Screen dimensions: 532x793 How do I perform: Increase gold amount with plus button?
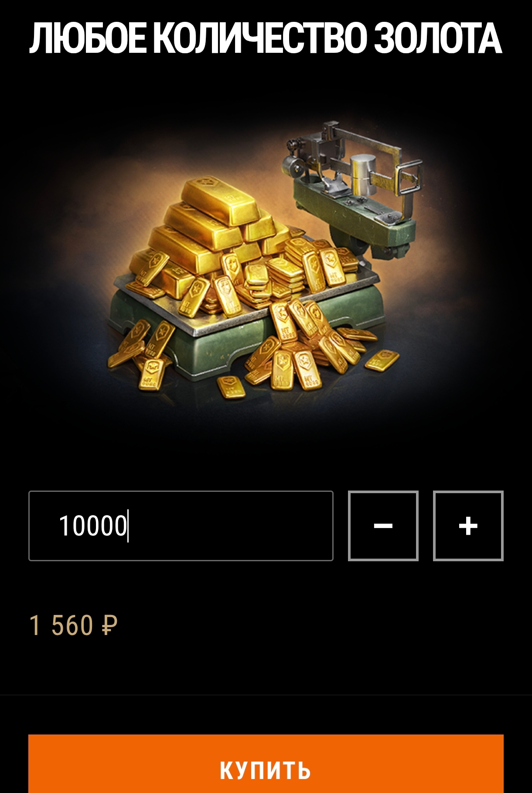click(468, 525)
